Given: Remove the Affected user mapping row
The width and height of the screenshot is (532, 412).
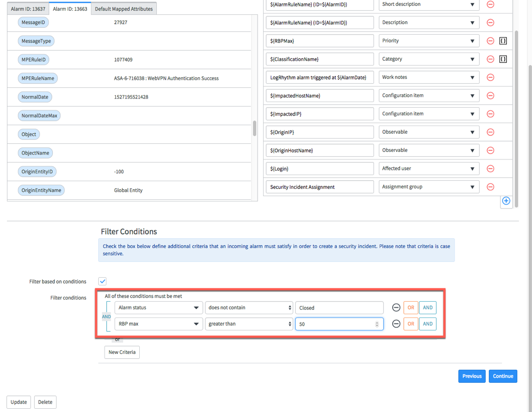Looking at the screenshot, I should 490,169.
